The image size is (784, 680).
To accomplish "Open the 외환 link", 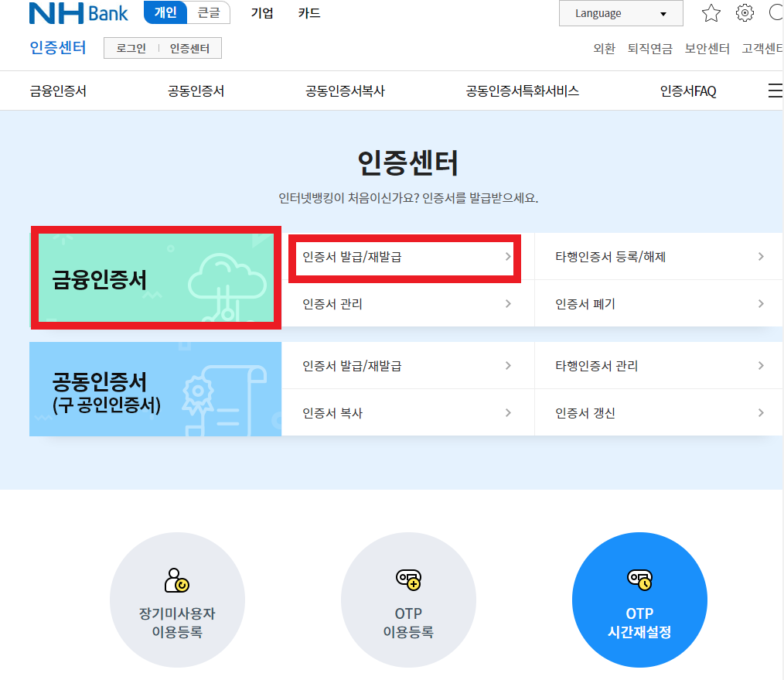I will coord(604,49).
